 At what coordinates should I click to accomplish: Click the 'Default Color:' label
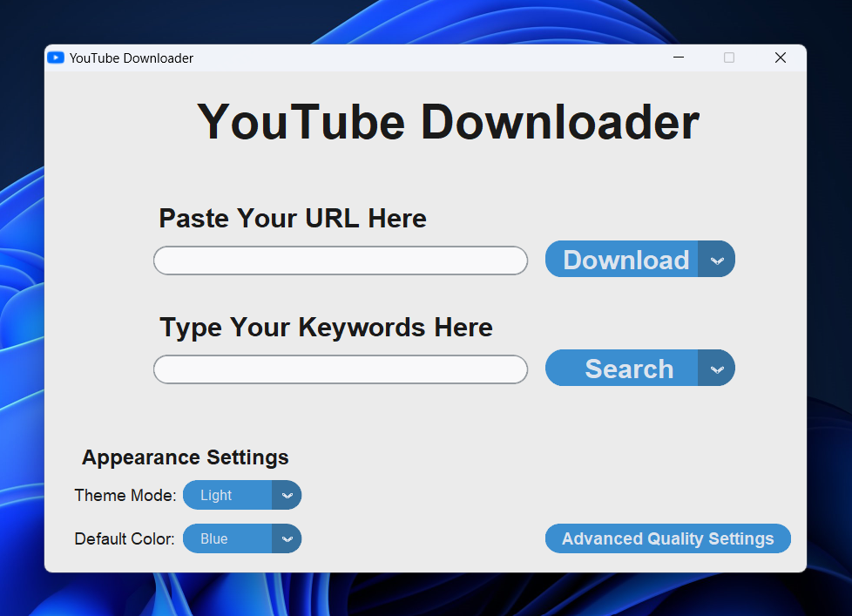click(x=125, y=538)
